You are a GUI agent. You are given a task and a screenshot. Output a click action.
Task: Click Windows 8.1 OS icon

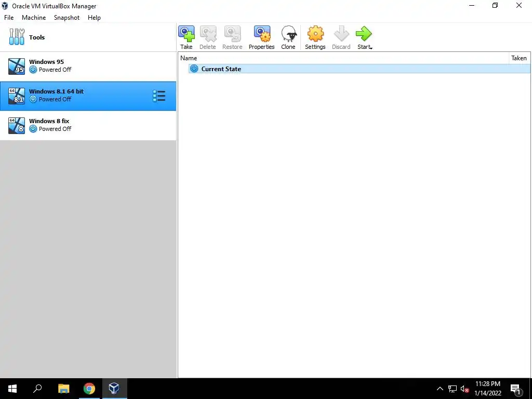17,96
